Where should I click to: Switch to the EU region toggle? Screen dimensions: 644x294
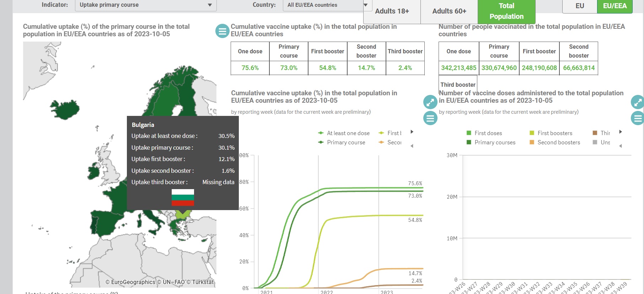[580, 6]
